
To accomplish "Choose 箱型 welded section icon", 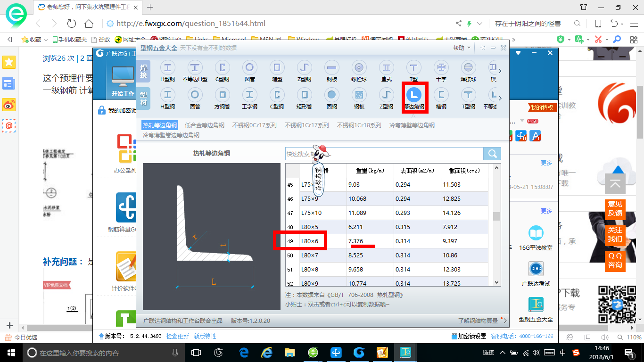I will 277,71.
